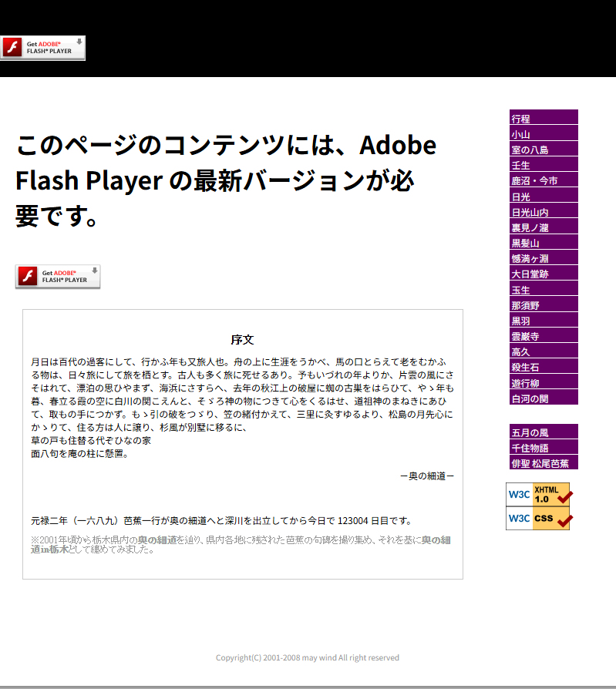This screenshot has width=616, height=689.
Task: Open the W3C XHTML 1.0 validation badge
Action: [539, 494]
